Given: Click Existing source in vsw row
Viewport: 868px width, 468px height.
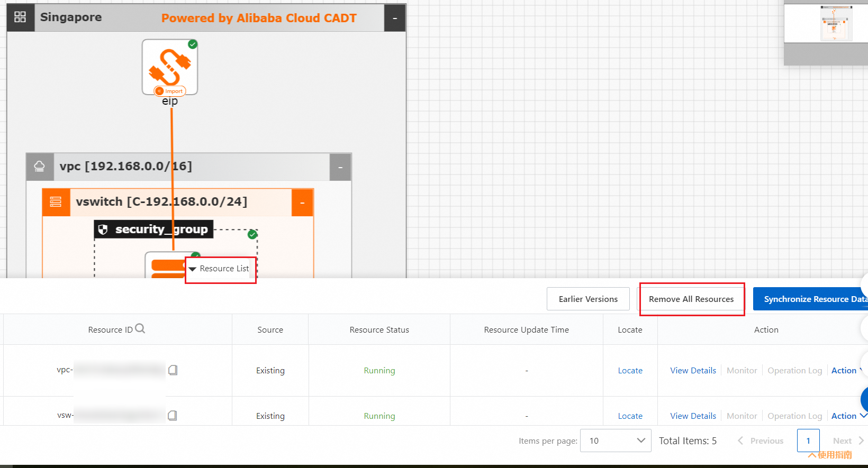Looking at the screenshot, I should [x=270, y=416].
